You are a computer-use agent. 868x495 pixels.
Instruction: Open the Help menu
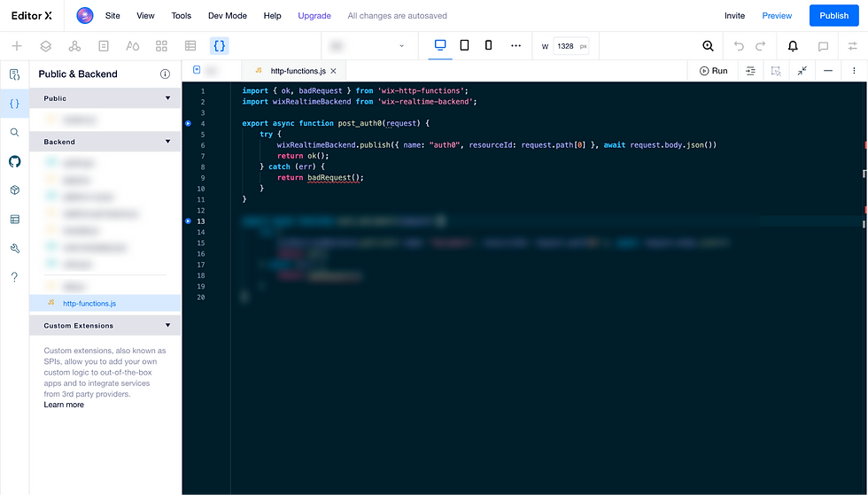point(273,16)
